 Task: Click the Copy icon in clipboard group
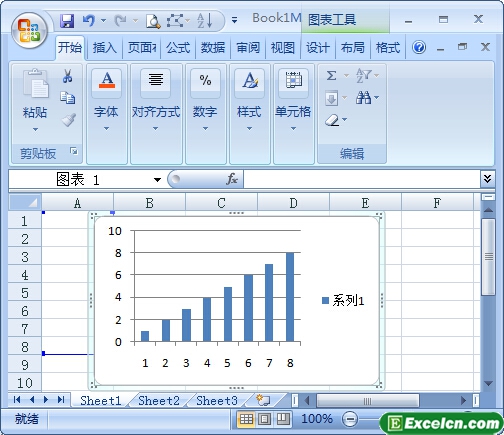click(x=68, y=98)
